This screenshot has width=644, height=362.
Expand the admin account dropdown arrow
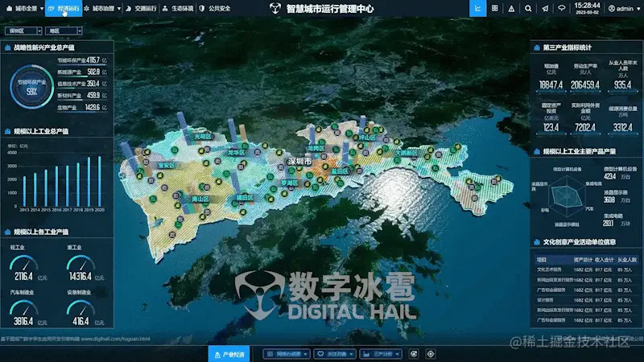click(x=638, y=9)
